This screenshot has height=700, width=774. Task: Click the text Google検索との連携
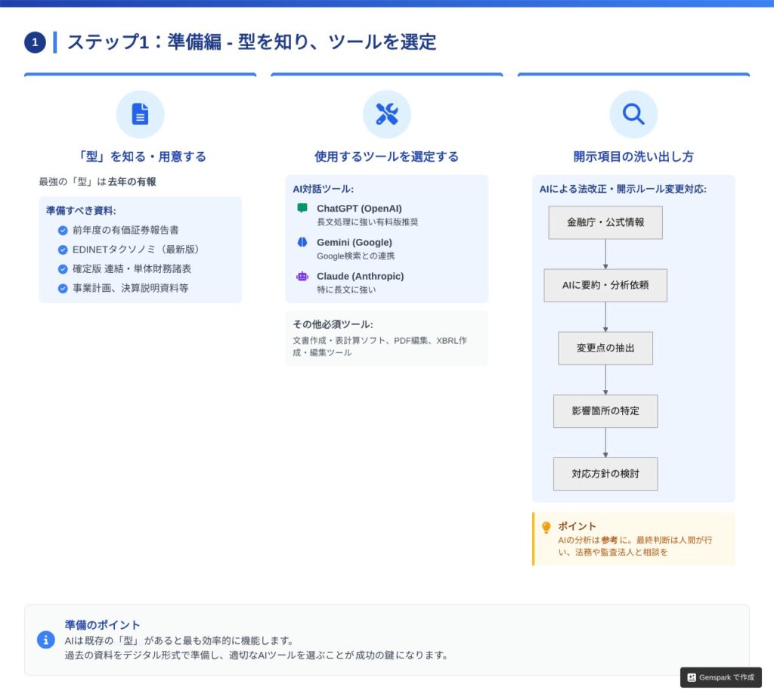(x=355, y=256)
